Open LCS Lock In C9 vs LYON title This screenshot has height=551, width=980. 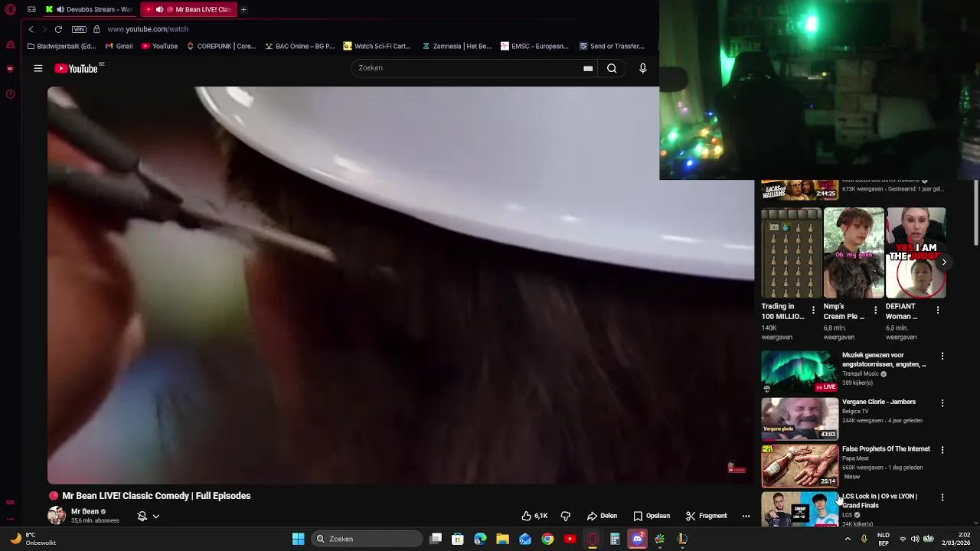coord(880,500)
